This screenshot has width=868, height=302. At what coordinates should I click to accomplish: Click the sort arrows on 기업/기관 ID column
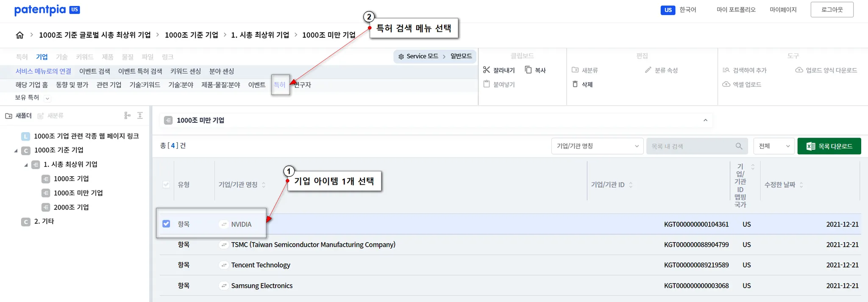pos(631,185)
